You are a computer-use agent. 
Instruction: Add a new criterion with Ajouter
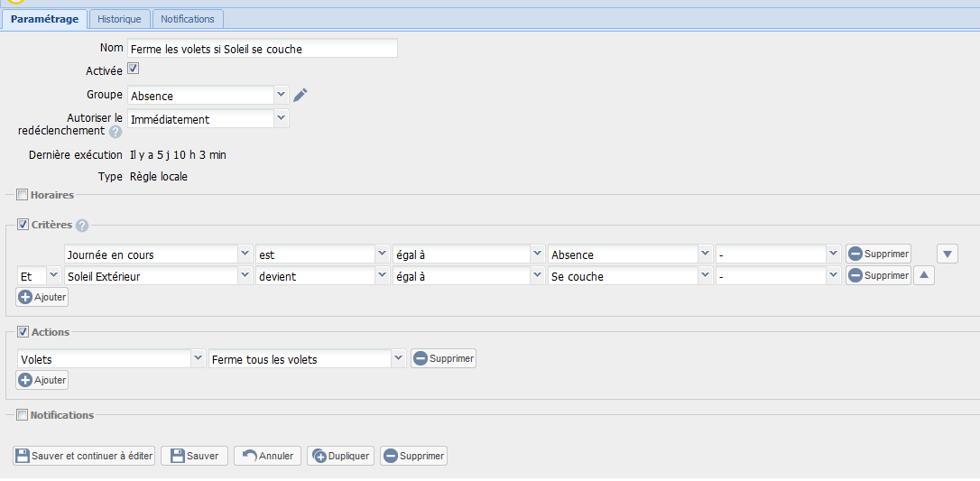[42, 297]
